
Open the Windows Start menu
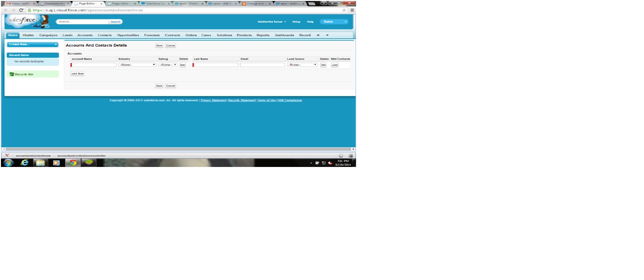pyautogui.click(x=9, y=163)
